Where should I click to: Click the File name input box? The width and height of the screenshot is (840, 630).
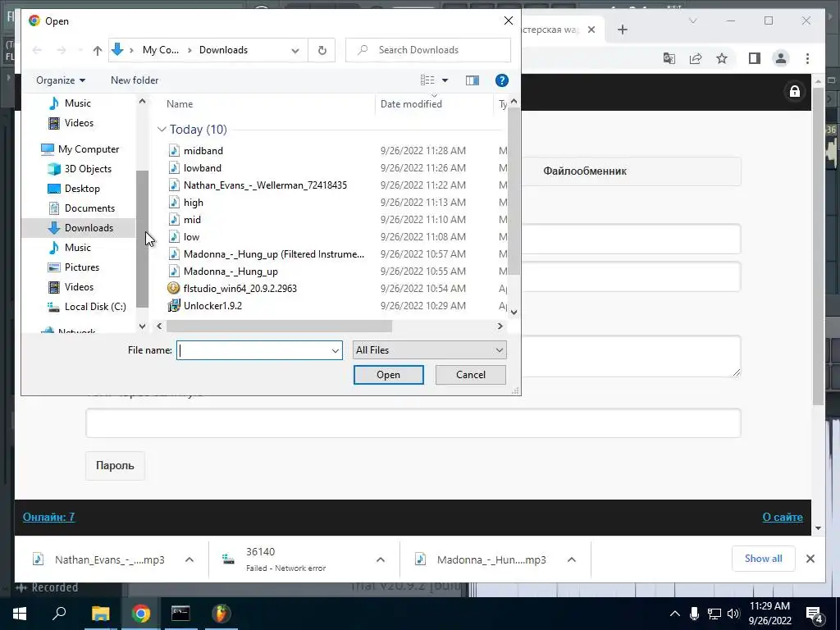pos(254,350)
